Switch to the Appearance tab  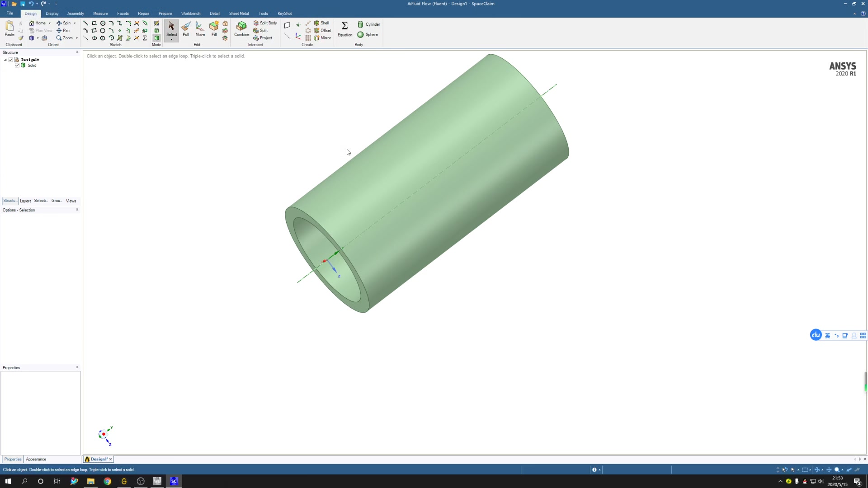coord(36,459)
